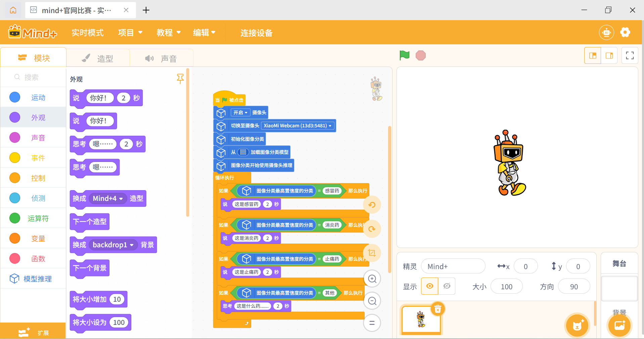Click the red stop sign to halt scripts

coord(420,55)
